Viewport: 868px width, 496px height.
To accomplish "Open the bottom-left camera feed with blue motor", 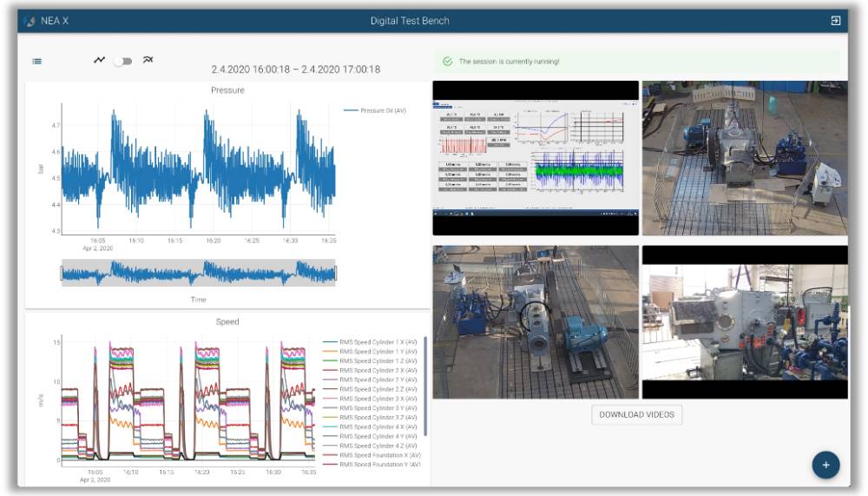I will pos(536,322).
